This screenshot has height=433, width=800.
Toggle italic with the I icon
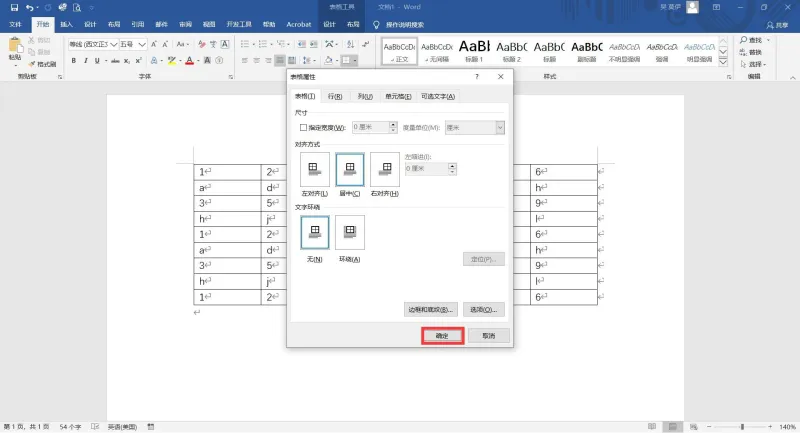click(85, 61)
